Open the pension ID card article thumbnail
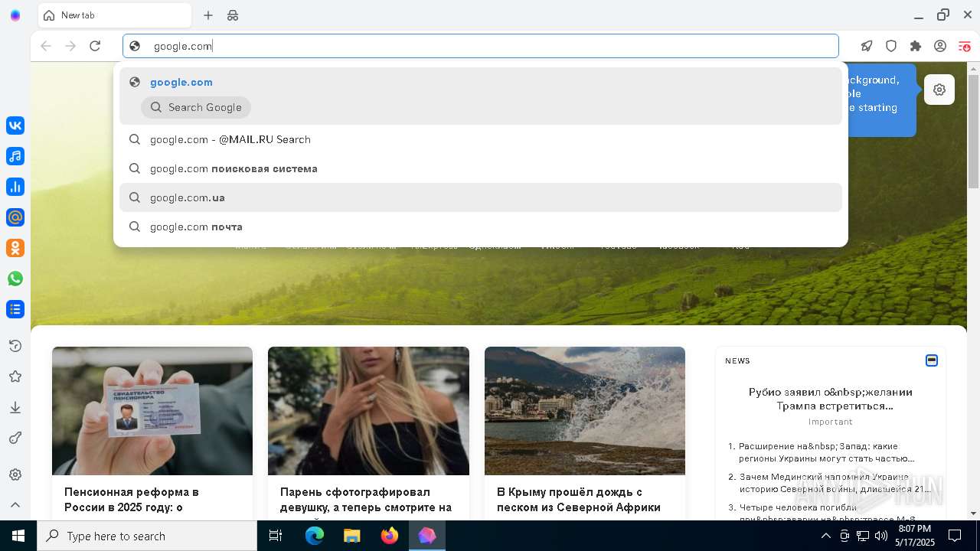This screenshot has height=551, width=980. click(152, 411)
